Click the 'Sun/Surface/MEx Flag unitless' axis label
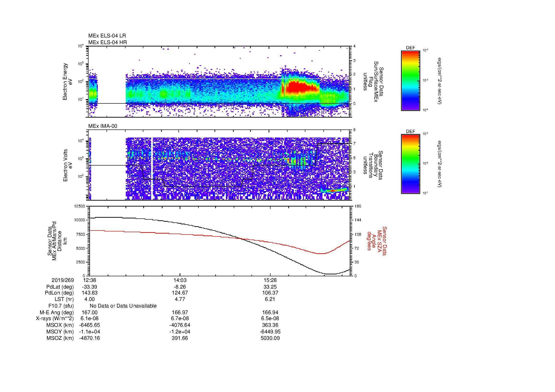 373,82
